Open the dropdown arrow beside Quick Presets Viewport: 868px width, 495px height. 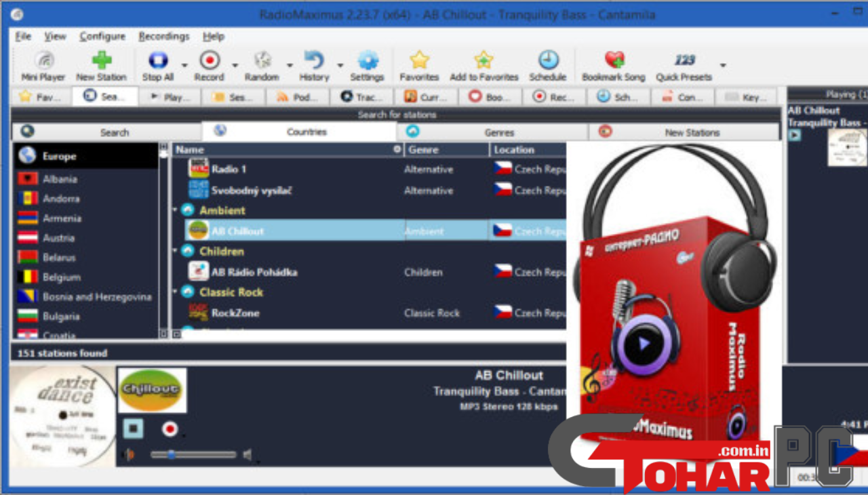(x=723, y=66)
